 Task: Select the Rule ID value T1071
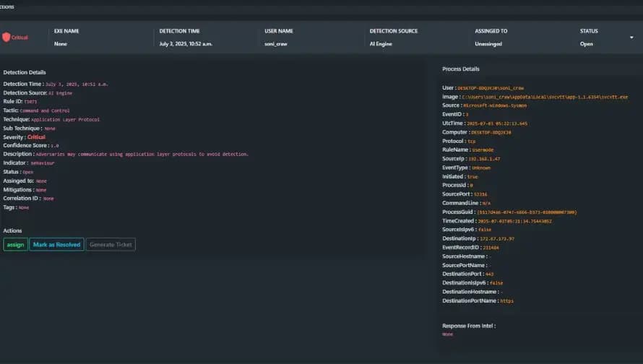(x=30, y=102)
